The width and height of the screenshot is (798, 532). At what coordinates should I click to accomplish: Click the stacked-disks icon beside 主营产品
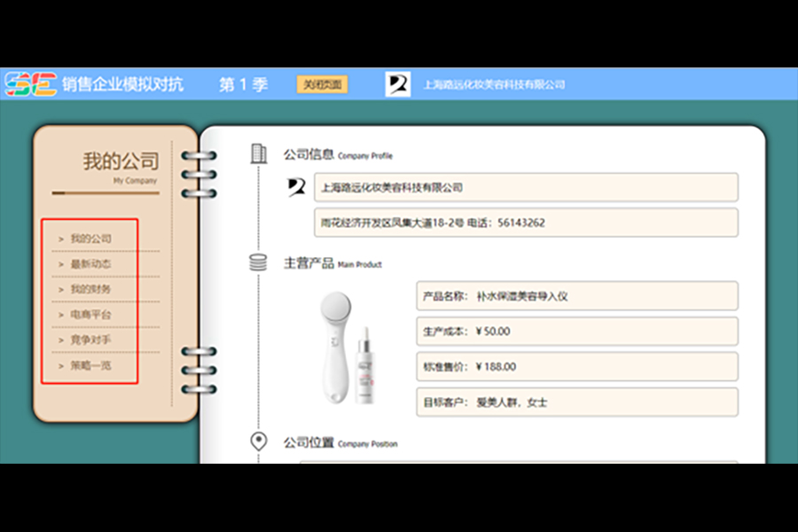point(259,262)
